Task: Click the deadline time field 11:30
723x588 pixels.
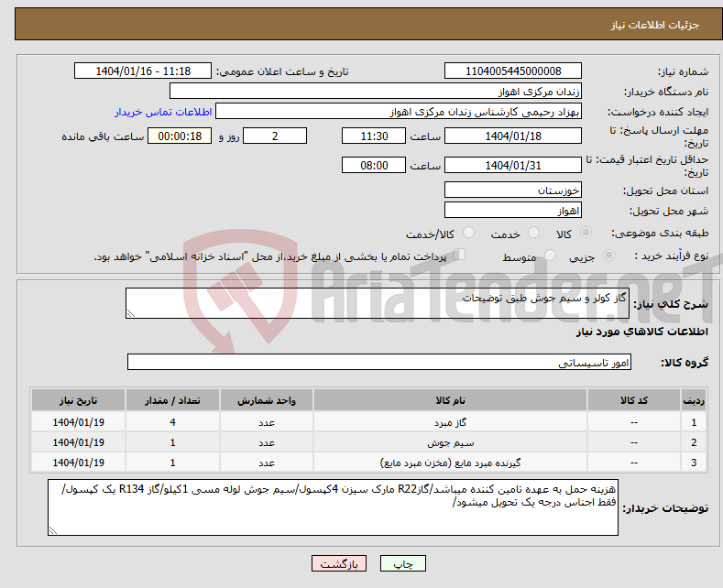Action: click(374, 136)
